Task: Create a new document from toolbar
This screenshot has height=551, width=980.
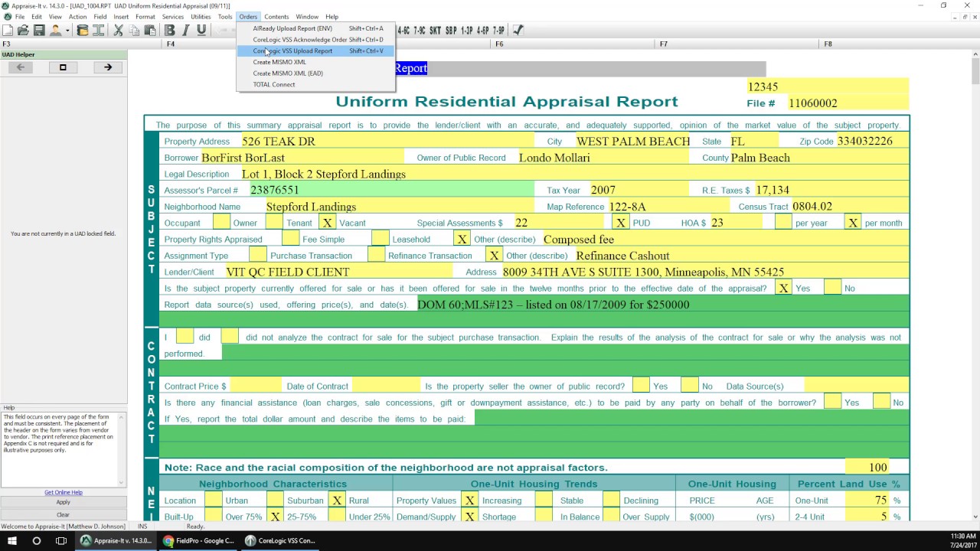Action: point(8,31)
